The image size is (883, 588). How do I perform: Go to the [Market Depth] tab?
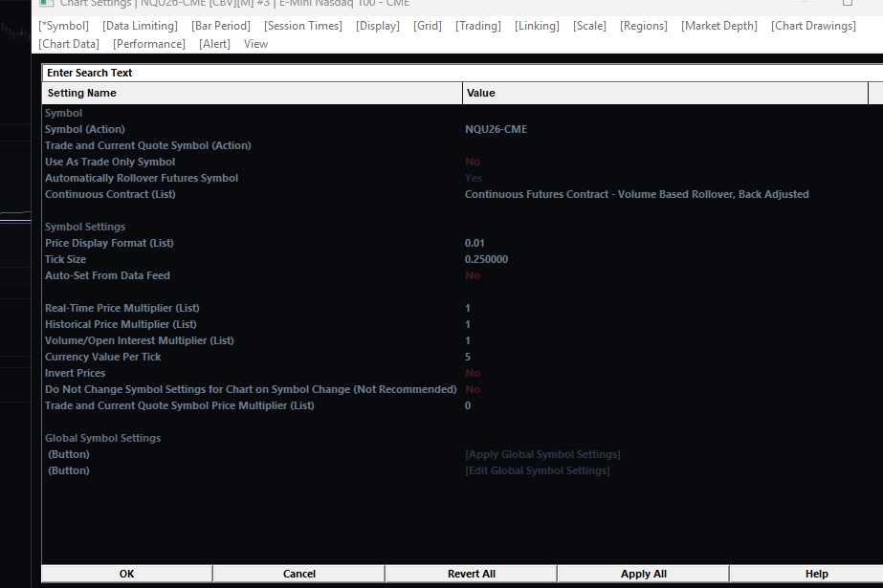coord(719,26)
